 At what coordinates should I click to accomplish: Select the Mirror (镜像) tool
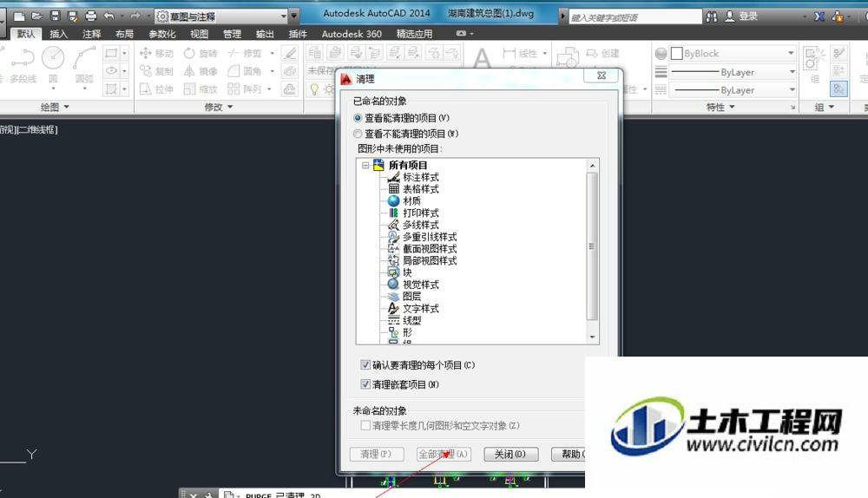point(201,71)
